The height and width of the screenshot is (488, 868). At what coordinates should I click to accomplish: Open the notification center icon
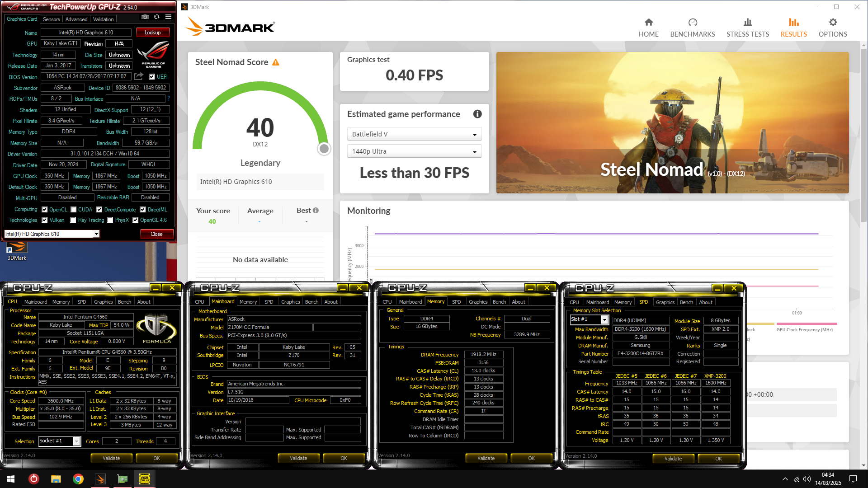[853, 479]
